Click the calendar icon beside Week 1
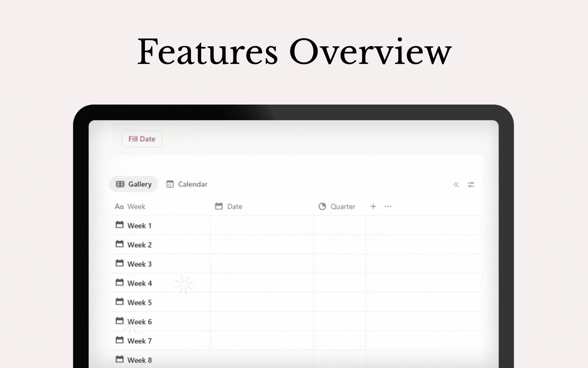The width and height of the screenshot is (588, 368). 119,225
